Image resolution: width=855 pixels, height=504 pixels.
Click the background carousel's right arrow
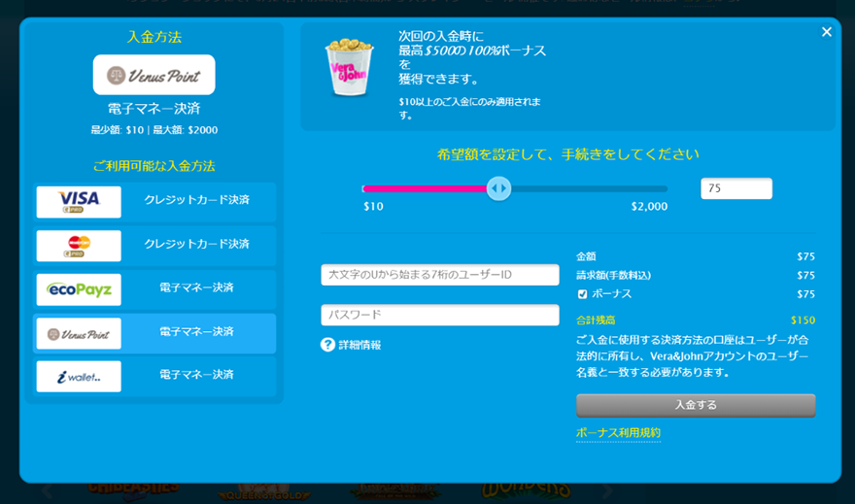[607, 491]
